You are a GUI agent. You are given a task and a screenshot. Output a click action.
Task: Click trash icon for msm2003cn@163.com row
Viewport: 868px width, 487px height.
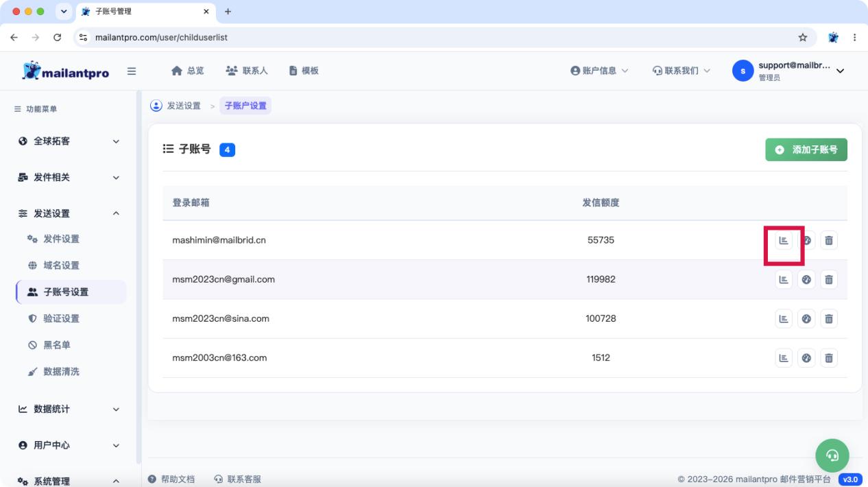click(x=829, y=358)
